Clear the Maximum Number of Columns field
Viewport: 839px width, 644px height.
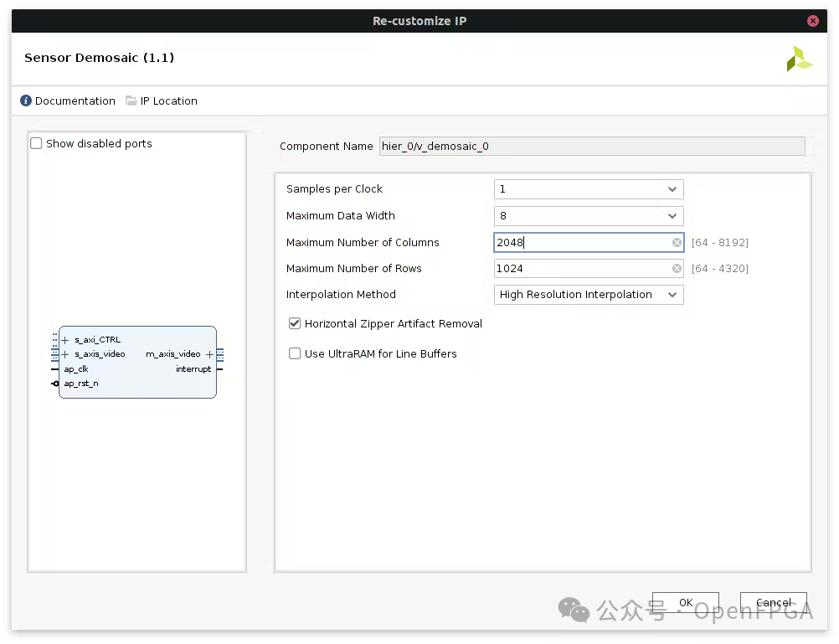click(677, 243)
